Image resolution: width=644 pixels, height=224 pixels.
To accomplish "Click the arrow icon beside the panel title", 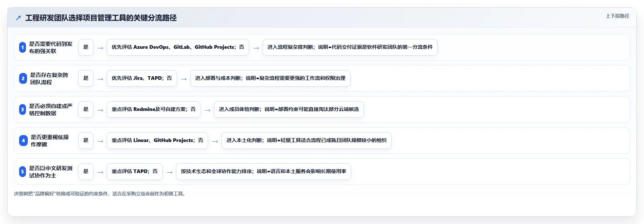I will click(x=18, y=18).
